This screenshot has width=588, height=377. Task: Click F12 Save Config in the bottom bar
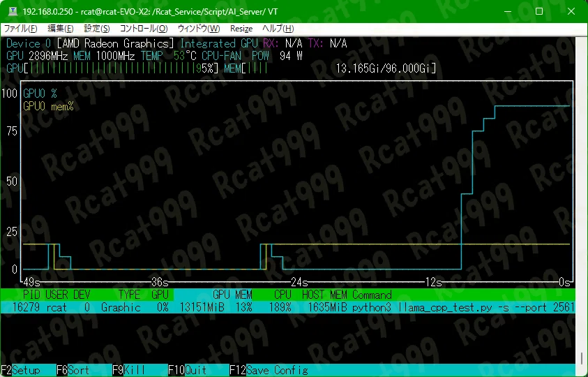coord(269,370)
